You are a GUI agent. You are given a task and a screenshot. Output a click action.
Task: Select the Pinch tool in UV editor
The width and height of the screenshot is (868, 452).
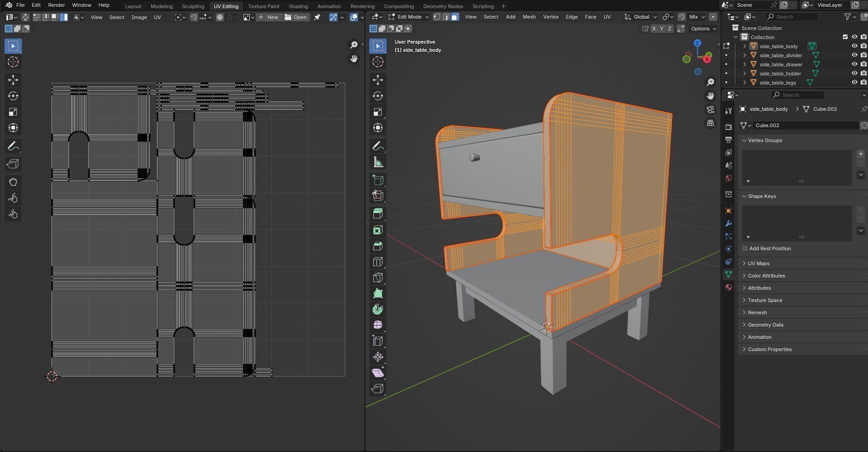[x=13, y=214]
